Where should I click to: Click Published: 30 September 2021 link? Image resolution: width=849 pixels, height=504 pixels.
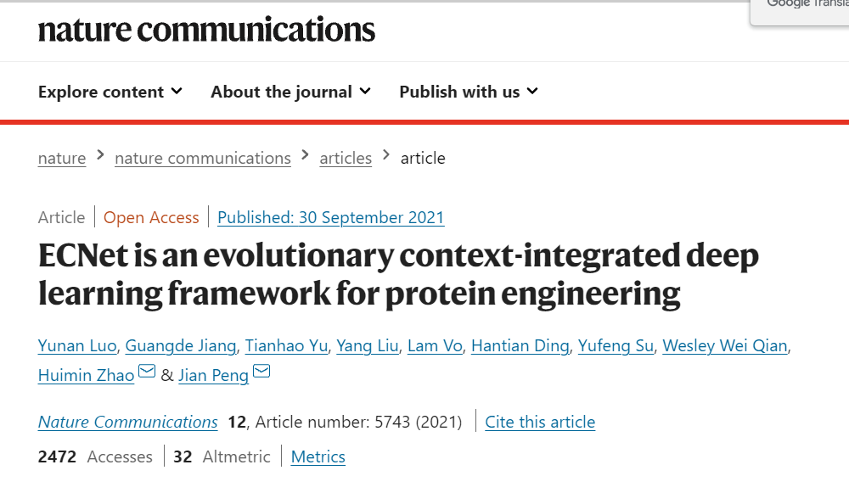(331, 217)
